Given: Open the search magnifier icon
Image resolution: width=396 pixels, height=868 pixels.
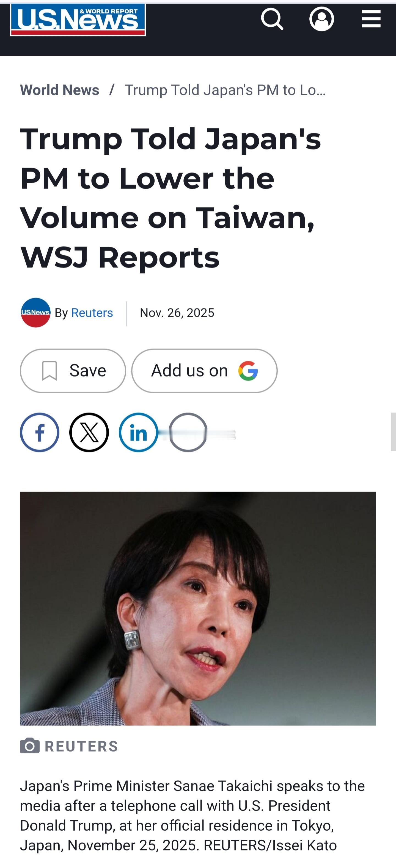Looking at the screenshot, I should (x=272, y=19).
